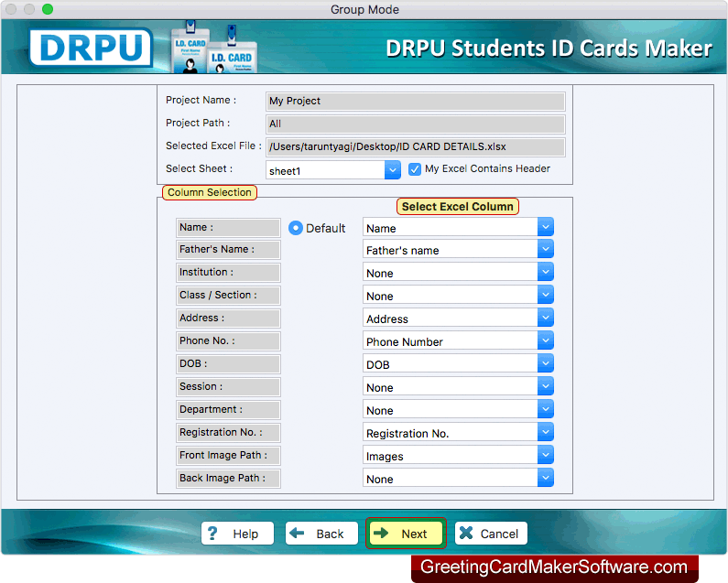728x583 pixels.
Task: Cancel the group mode wizard
Action: (x=491, y=534)
